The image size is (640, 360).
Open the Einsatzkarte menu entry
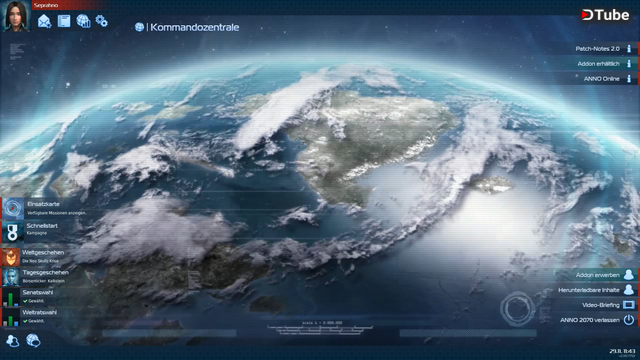(45, 208)
